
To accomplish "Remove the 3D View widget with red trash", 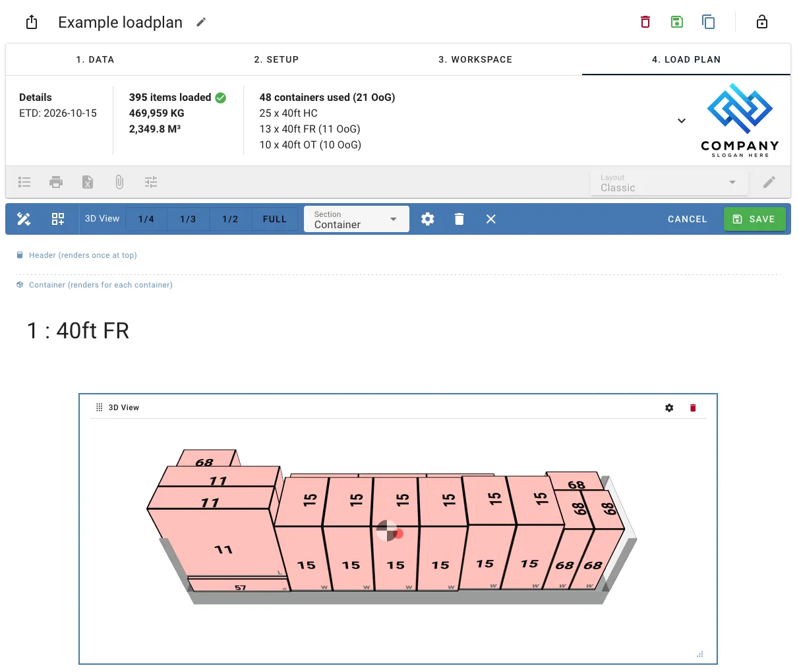I will (x=693, y=408).
